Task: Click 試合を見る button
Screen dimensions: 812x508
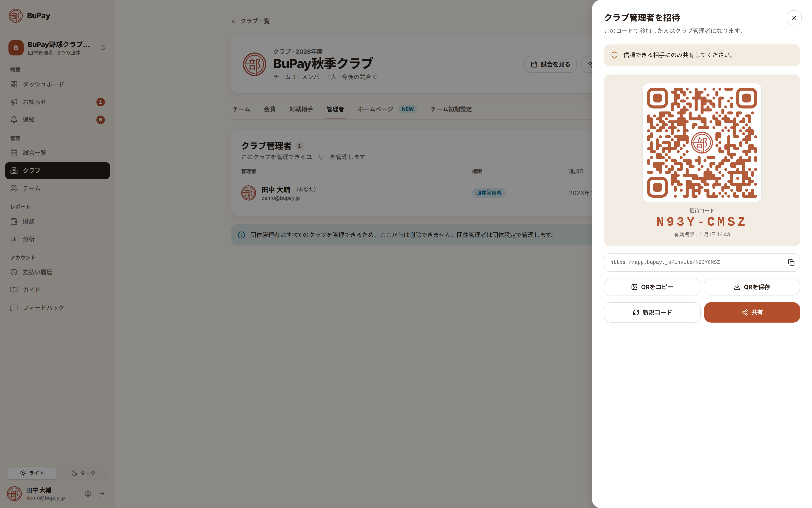Action: coord(550,64)
